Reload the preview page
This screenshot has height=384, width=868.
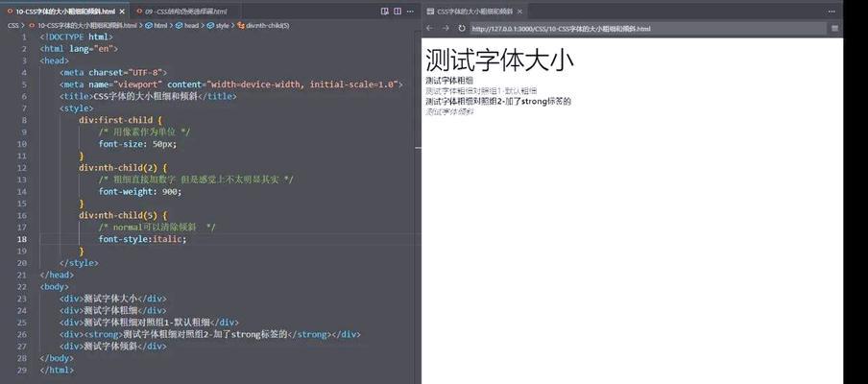(x=462, y=28)
